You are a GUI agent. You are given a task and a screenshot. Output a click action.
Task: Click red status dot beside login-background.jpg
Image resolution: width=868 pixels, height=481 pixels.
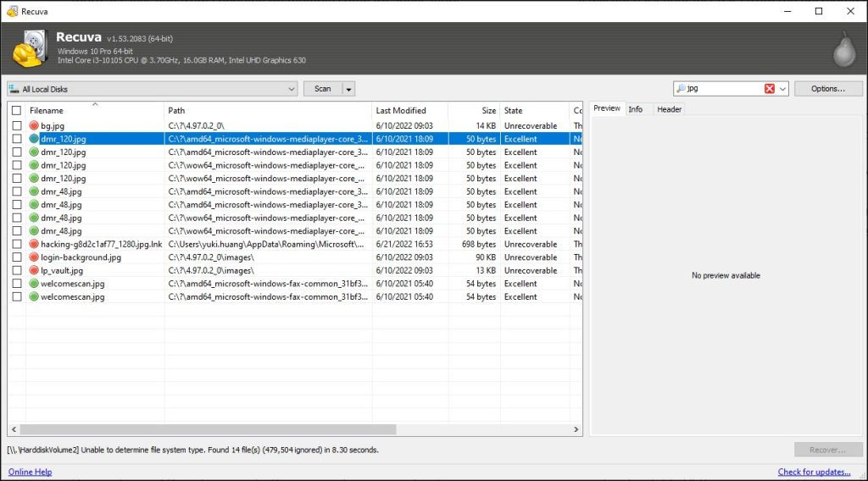tap(34, 257)
